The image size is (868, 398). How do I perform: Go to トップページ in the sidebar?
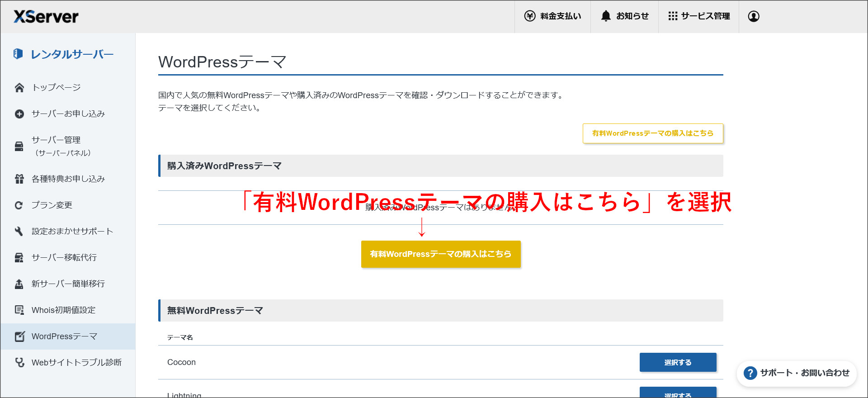click(68, 88)
